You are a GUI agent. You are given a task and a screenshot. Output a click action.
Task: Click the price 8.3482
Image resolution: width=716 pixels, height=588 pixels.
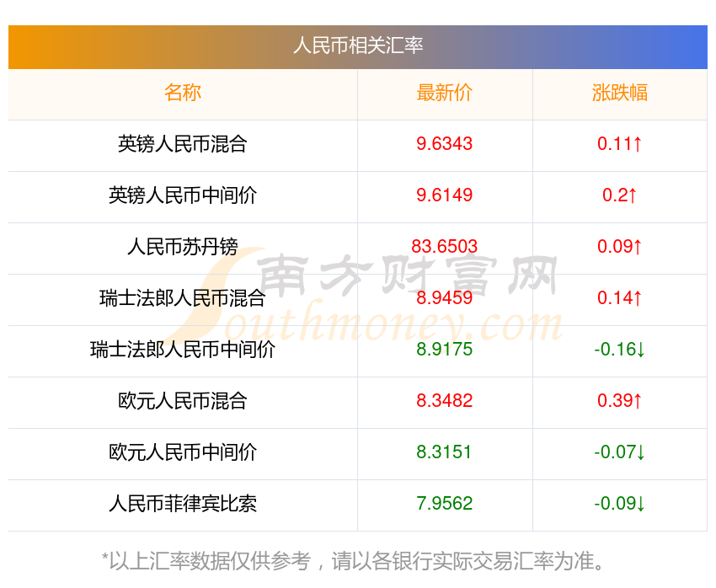click(x=444, y=401)
